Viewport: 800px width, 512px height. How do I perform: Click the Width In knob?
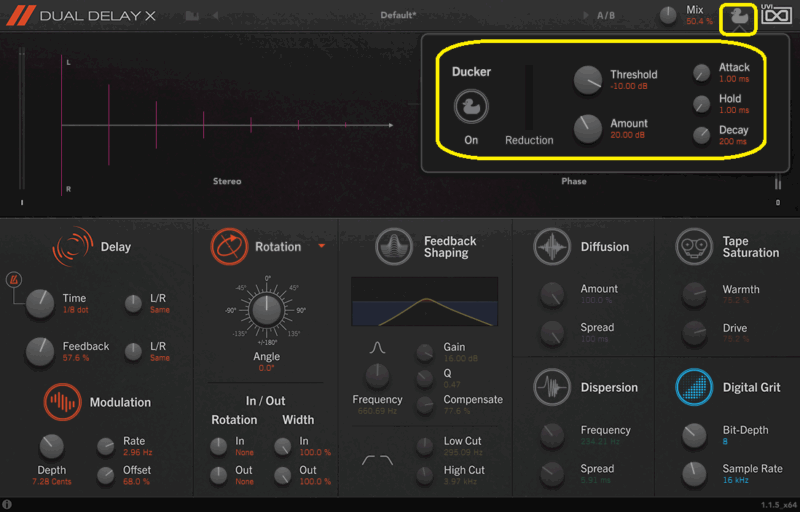pyautogui.click(x=282, y=446)
